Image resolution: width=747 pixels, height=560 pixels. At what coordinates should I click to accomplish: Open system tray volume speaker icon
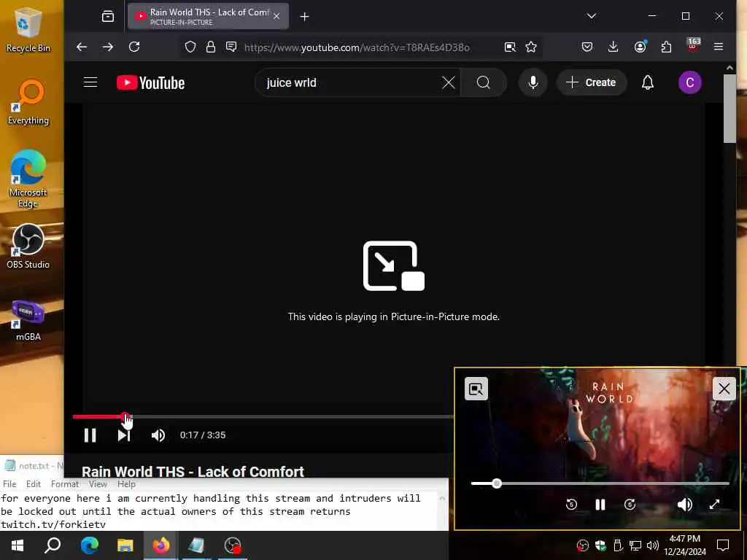(653, 545)
